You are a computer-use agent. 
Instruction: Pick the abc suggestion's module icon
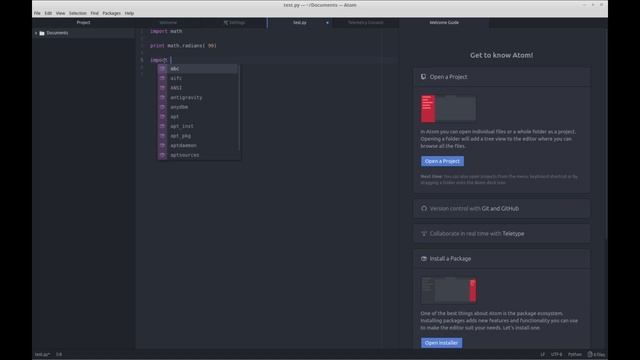click(162, 69)
